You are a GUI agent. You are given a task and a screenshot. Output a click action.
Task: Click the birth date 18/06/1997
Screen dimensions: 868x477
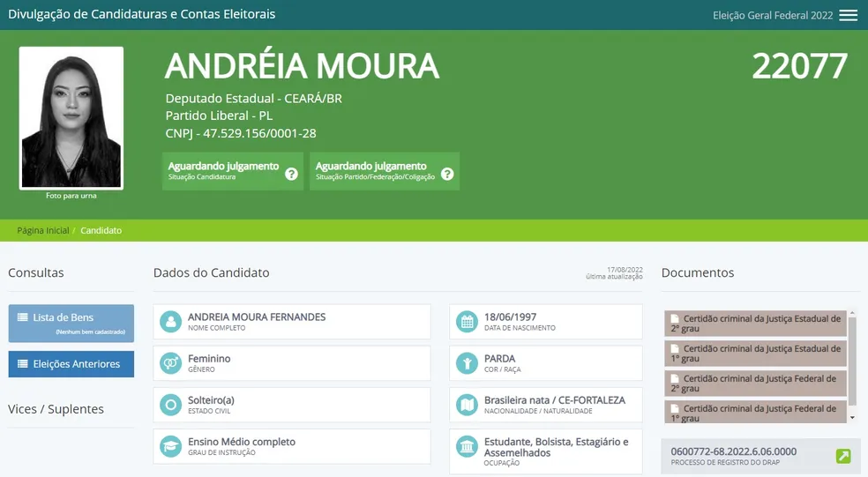[x=510, y=317]
